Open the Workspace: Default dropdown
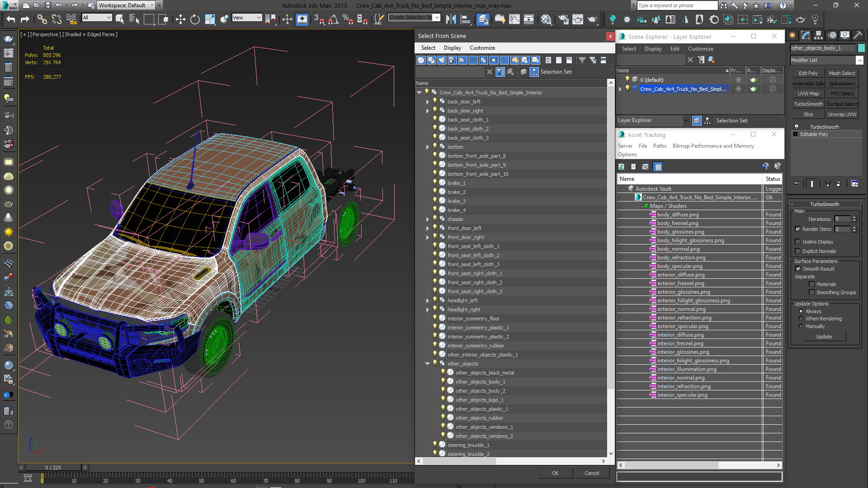 pyautogui.click(x=127, y=5)
